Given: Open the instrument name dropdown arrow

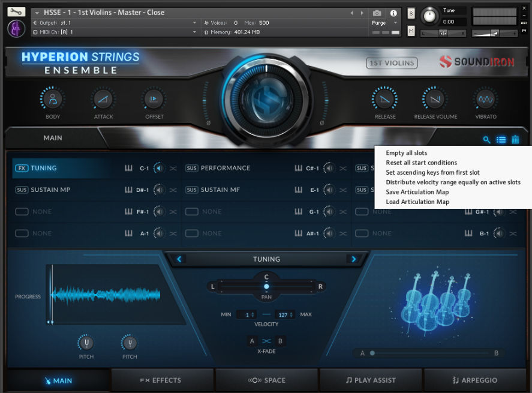Looking at the screenshot, I should (x=37, y=13).
